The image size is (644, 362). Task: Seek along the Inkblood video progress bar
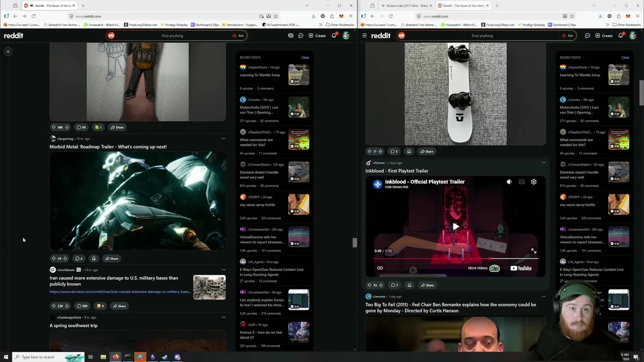[455, 259]
